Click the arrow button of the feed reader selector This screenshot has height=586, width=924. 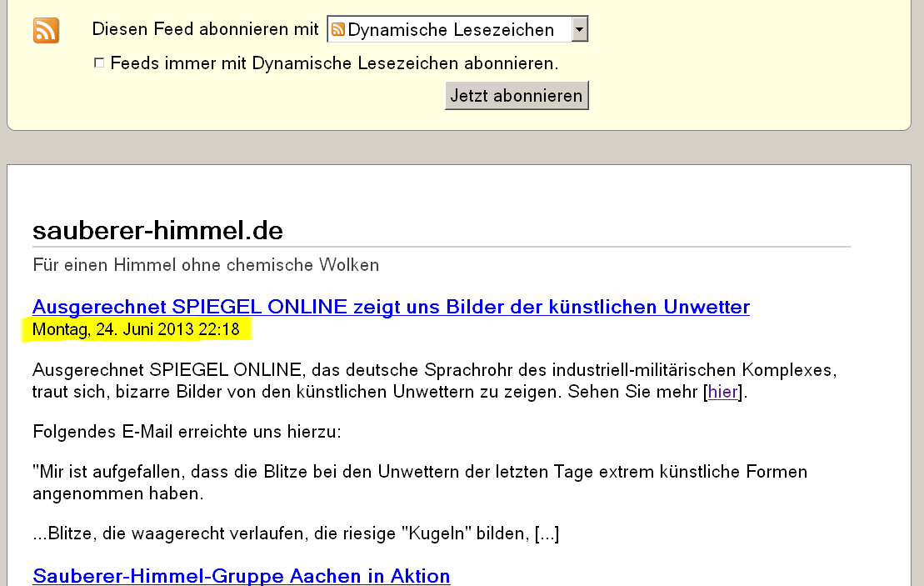coord(580,30)
